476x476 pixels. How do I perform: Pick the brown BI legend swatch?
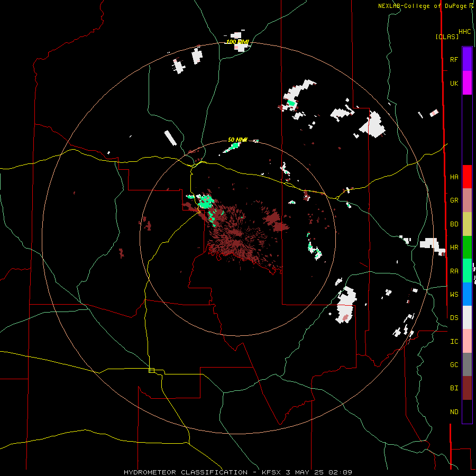pos(467,388)
